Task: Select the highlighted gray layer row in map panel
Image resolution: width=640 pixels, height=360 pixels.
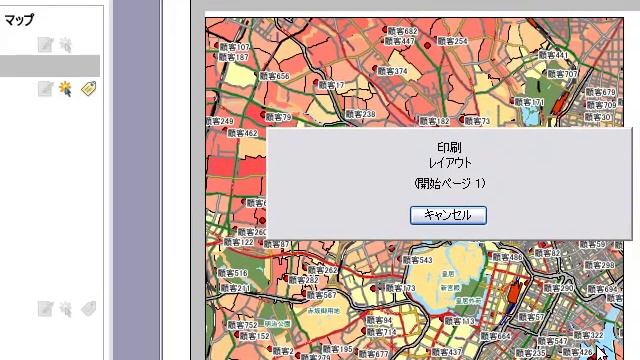Action: 50,66
